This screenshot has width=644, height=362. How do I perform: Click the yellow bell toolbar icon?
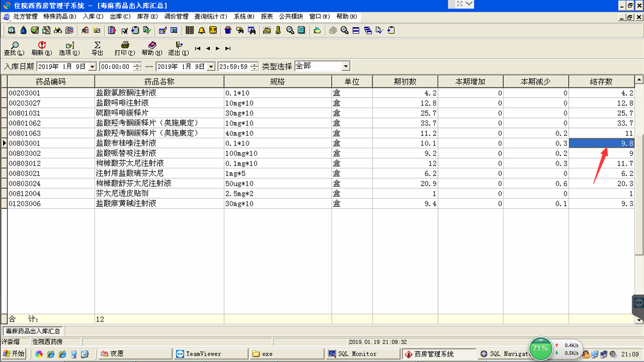click(x=202, y=30)
